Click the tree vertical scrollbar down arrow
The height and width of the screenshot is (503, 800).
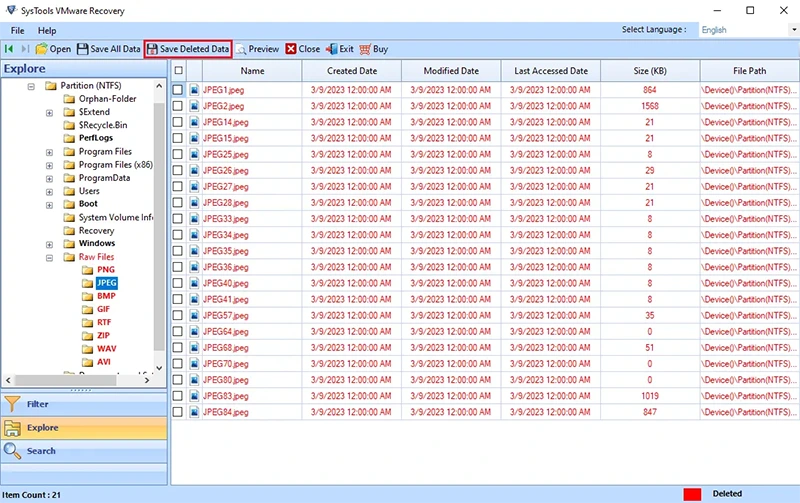tap(159, 367)
